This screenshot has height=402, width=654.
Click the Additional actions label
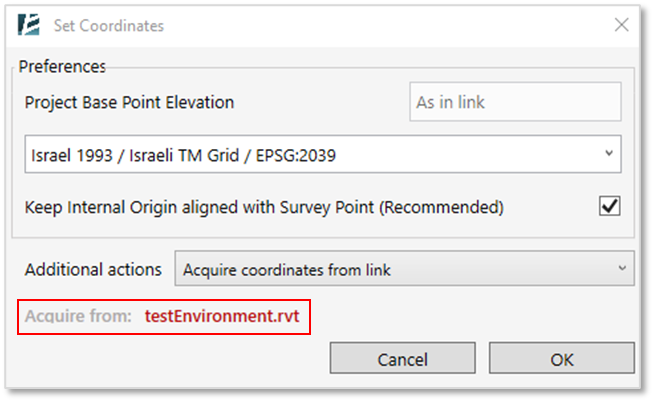[93, 269]
